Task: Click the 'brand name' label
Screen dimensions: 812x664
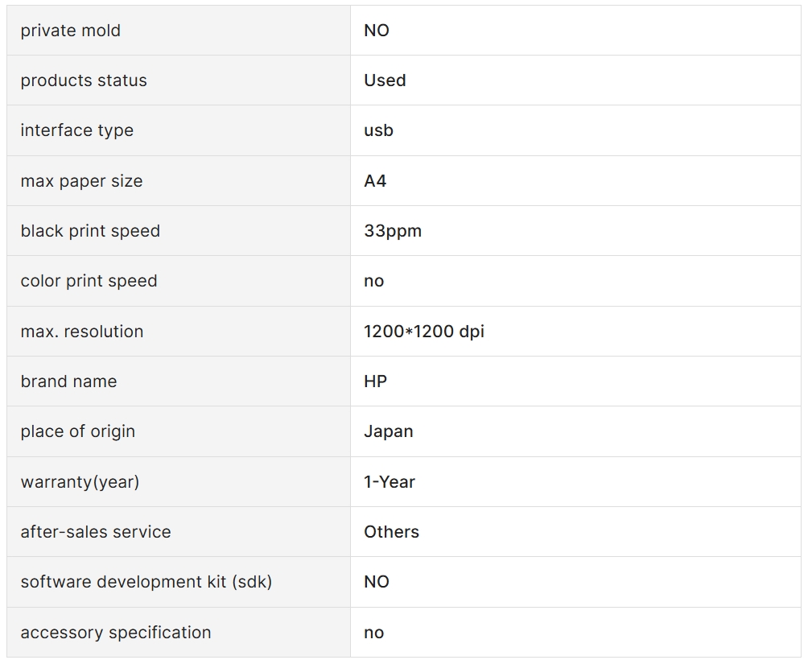Action: (69, 381)
